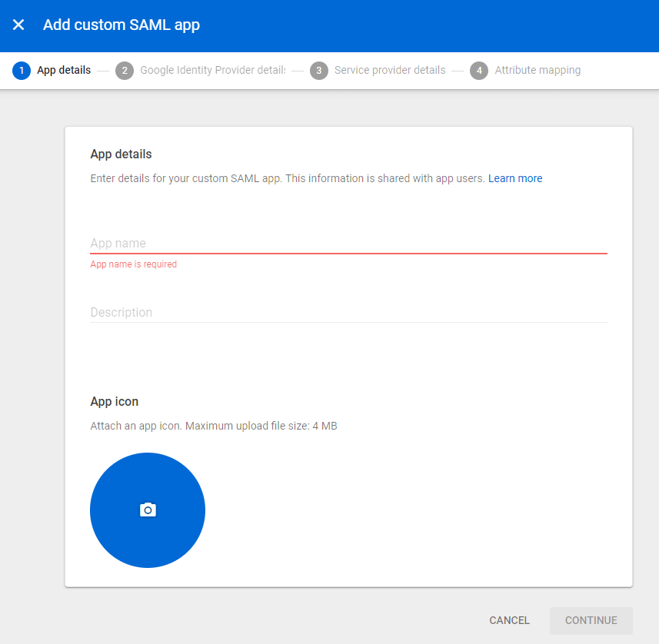Image resolution: width=659 pixels, height=644 pixels.
Task: Close the Add custom SAML app dialog
Action: 18,25
